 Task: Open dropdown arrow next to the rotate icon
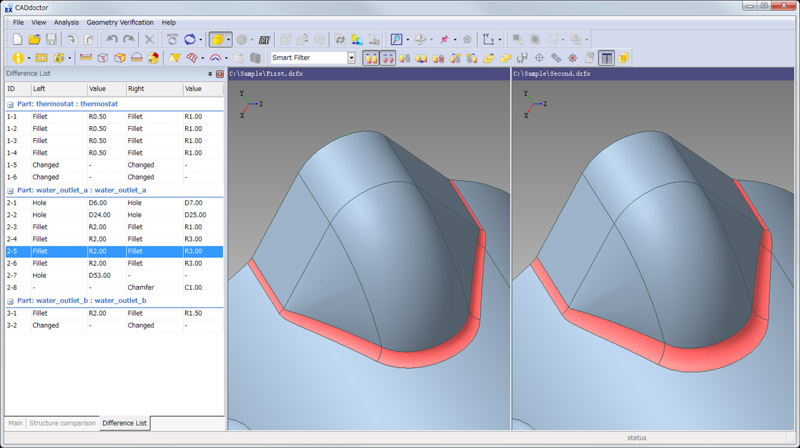pyautogui.click(x=201, y=39)
